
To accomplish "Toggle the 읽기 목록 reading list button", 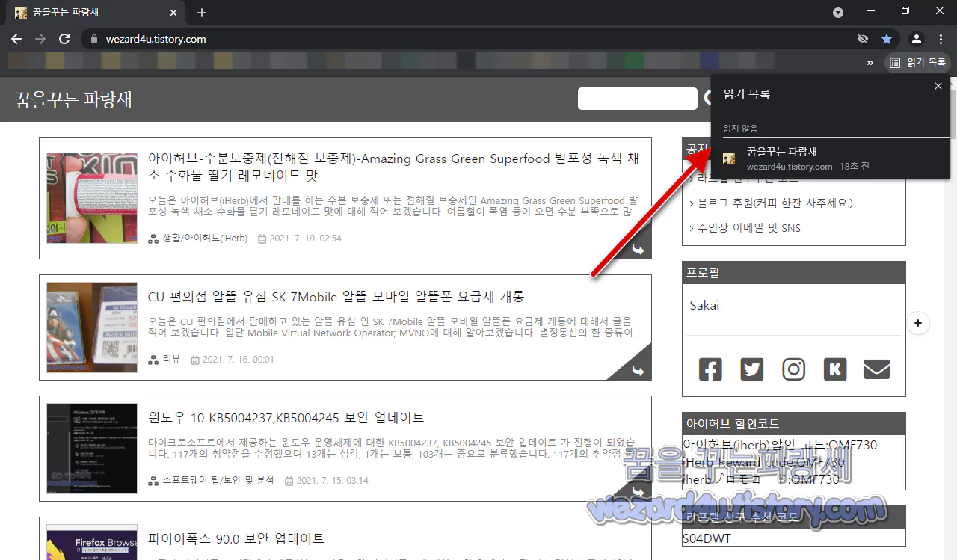I will point(917,63).
